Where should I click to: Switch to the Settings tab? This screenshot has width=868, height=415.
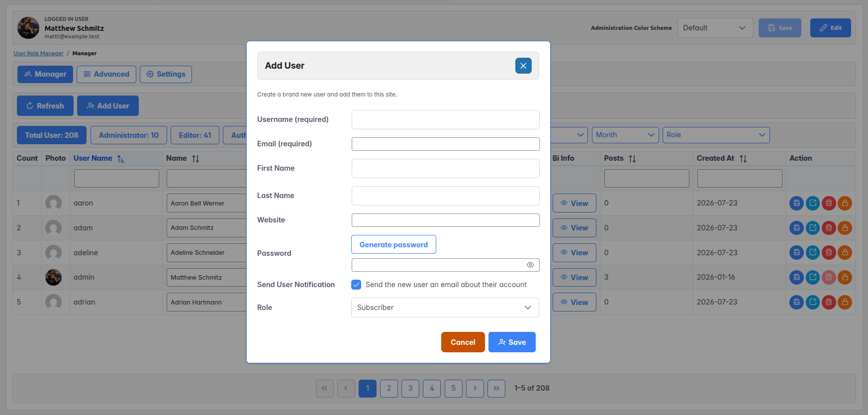point(166,74)
